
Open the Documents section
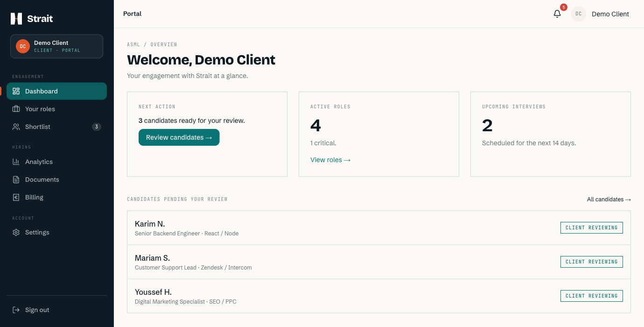[x=56, y=179]
